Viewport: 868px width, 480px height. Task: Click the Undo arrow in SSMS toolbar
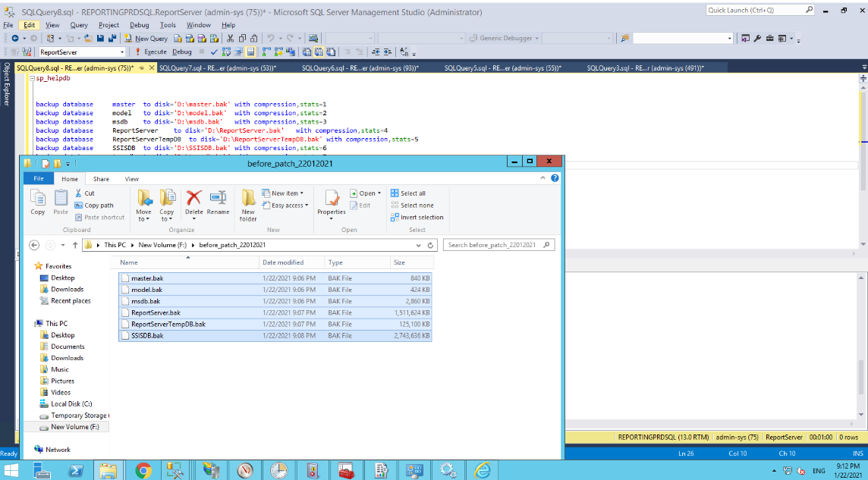coord(271,39)
